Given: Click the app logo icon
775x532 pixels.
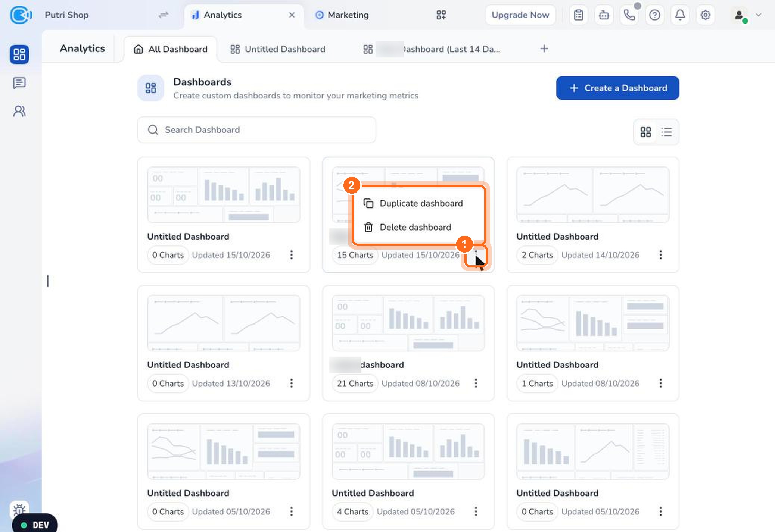Looking at the screenshot, I should point(21,15).
